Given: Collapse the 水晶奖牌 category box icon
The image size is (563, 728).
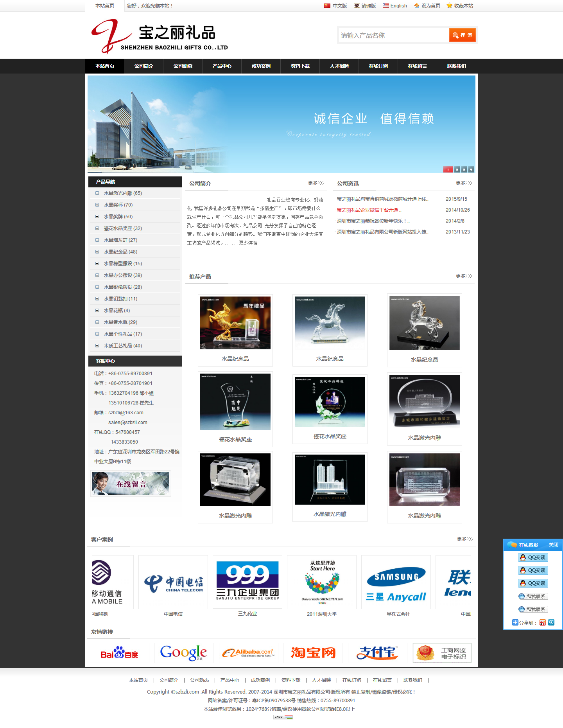Looking at the screenshot, I should point(97,217).
